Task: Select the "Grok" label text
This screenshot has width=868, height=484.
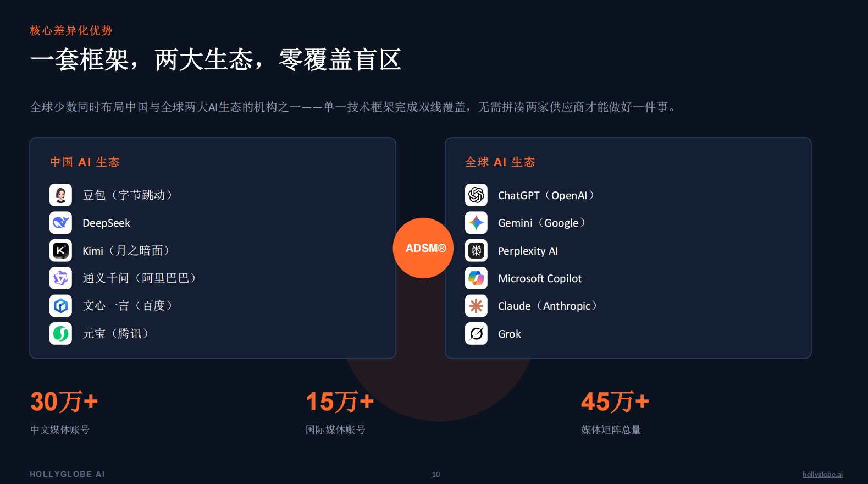Action: [x=510, y=334]
